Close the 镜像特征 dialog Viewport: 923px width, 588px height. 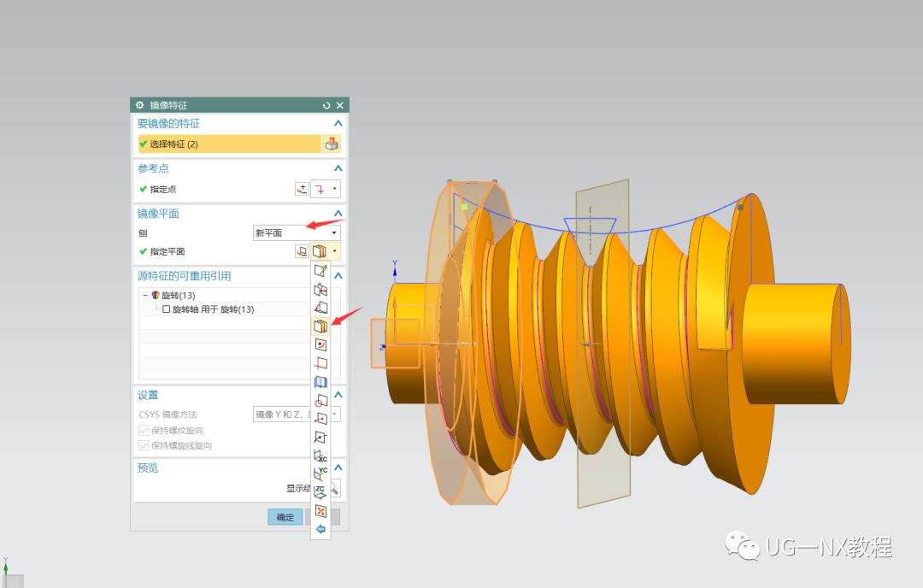(339, 105)
